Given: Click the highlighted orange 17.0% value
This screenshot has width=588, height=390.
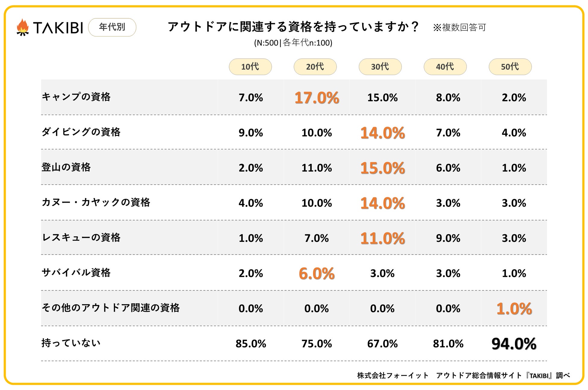Looking at the screenshot, I should 317,98.
